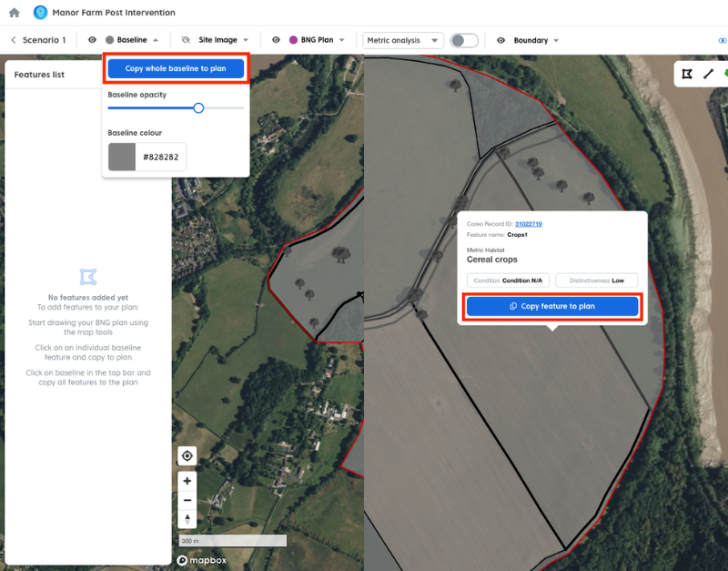Zoom in on the map
Screen dimensions: 728x571
[187, 481]
